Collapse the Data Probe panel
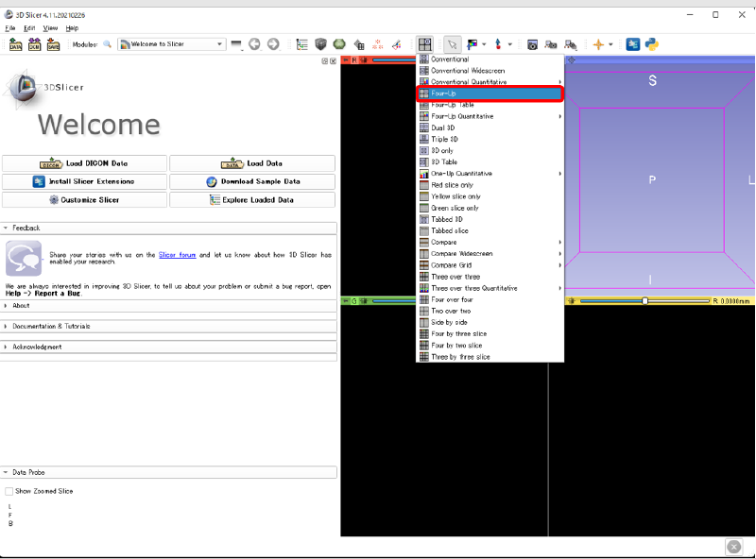The height and width of the screenshot is (559, 756). tap(28, 472)
